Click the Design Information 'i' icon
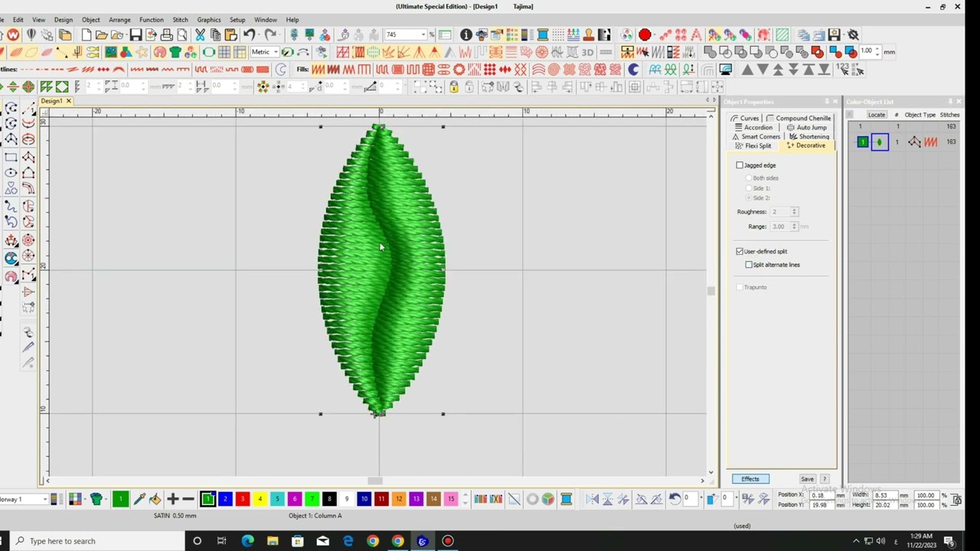 (465, 35)
